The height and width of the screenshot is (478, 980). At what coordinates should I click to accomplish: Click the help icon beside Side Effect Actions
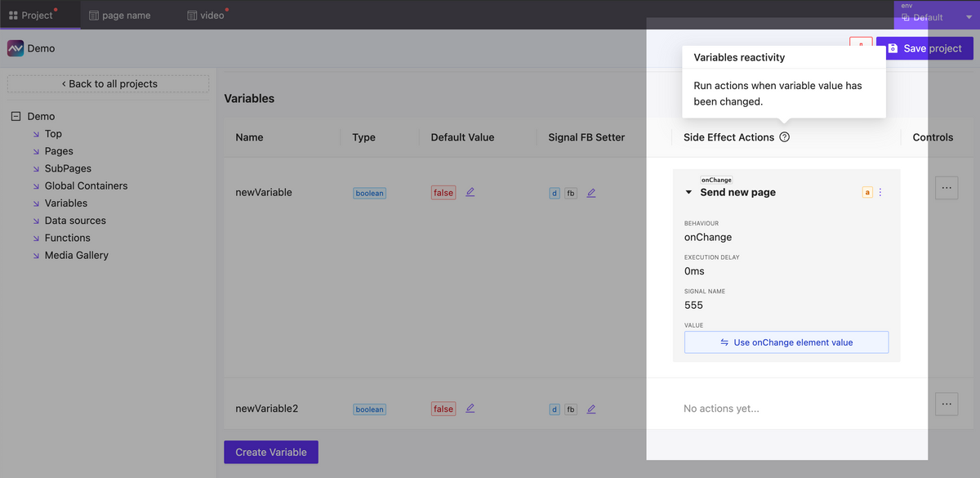[x=784, y=137]
